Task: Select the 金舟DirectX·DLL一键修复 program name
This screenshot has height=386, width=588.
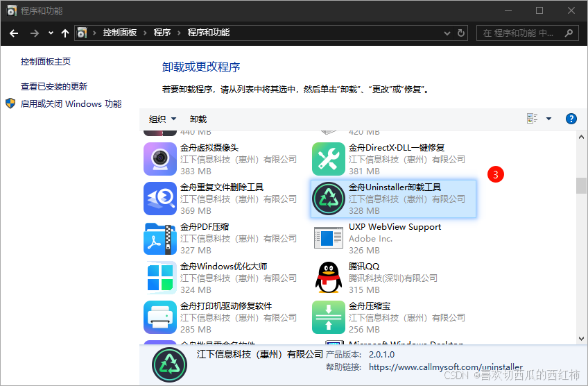Action: (x=397, y=148)
